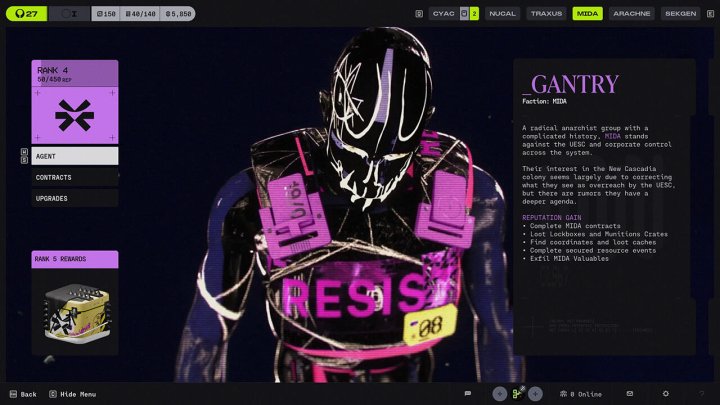Click 'Complete MIDA contracts' line
720x405 pixels.
point(571,226)
